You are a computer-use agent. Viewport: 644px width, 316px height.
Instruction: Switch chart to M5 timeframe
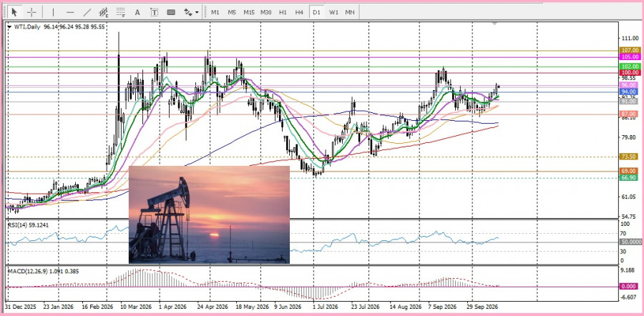(x=232, y=12)
